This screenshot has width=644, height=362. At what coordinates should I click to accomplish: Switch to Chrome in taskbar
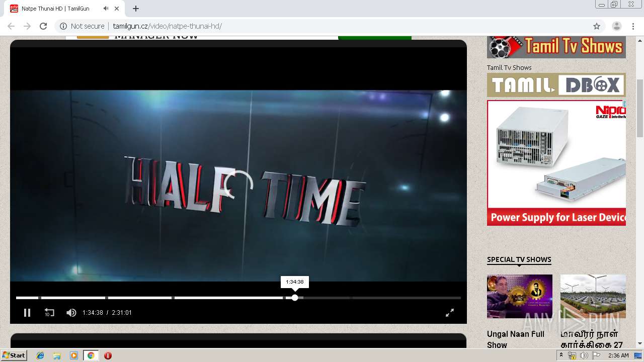pyautogui.click(x=91, y=355)
